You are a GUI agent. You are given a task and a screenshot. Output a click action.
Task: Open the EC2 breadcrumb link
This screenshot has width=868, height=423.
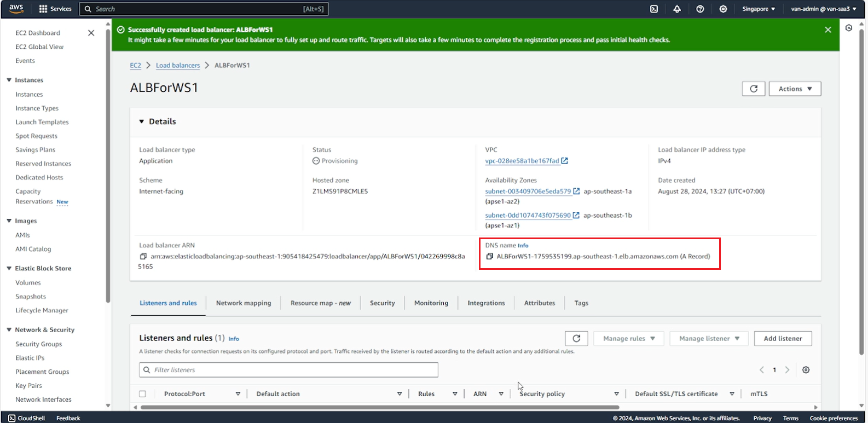[135, 65]
